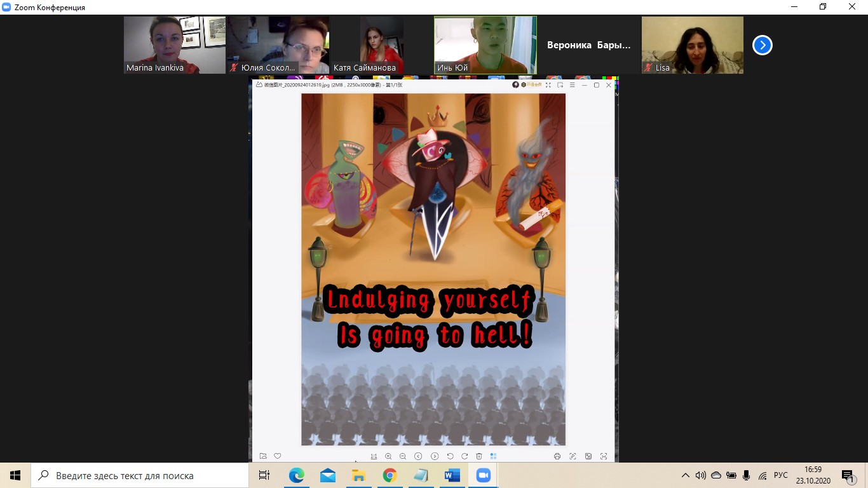Open Task View on taskbar

[x=264, y=475]
